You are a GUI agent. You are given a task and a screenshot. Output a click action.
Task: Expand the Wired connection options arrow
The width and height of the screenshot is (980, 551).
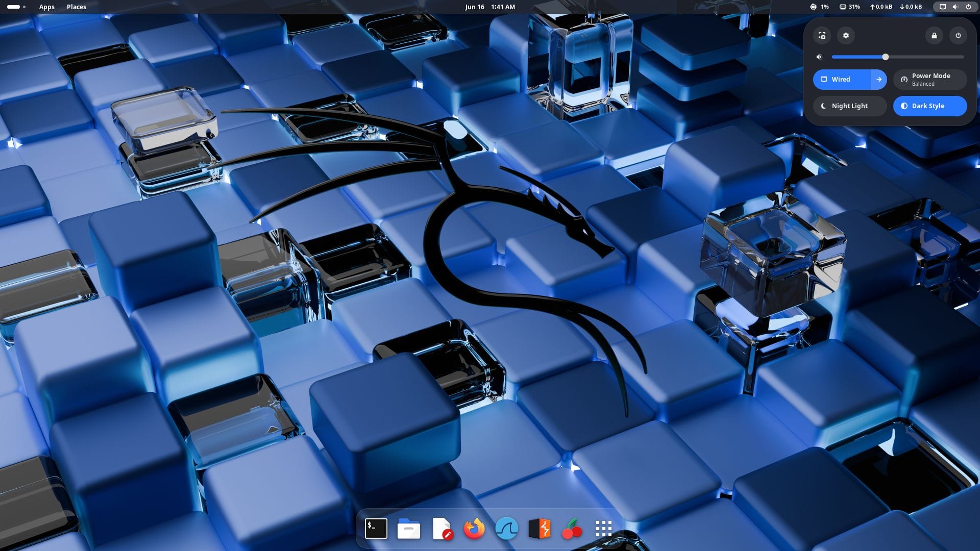tap(879, 79)
